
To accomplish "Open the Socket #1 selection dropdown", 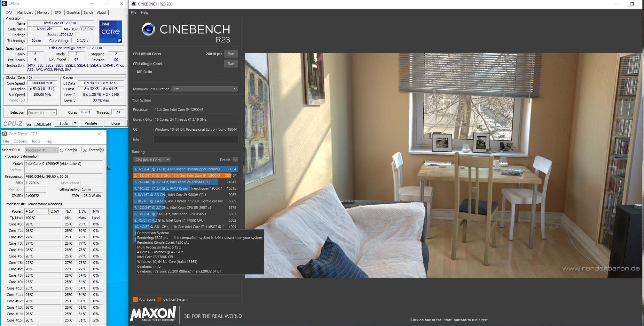I will point(42,112).
